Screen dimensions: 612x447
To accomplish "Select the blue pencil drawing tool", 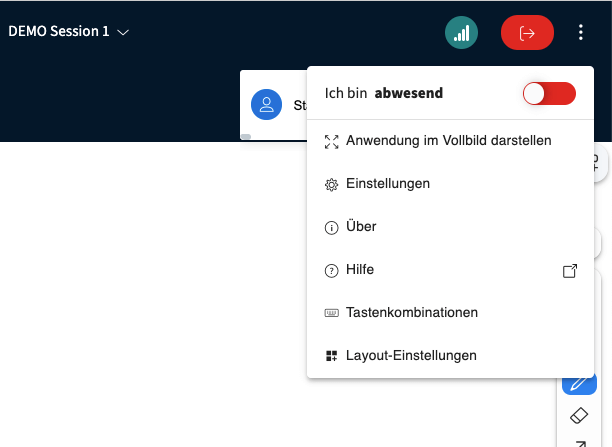I will coord(579,385).
